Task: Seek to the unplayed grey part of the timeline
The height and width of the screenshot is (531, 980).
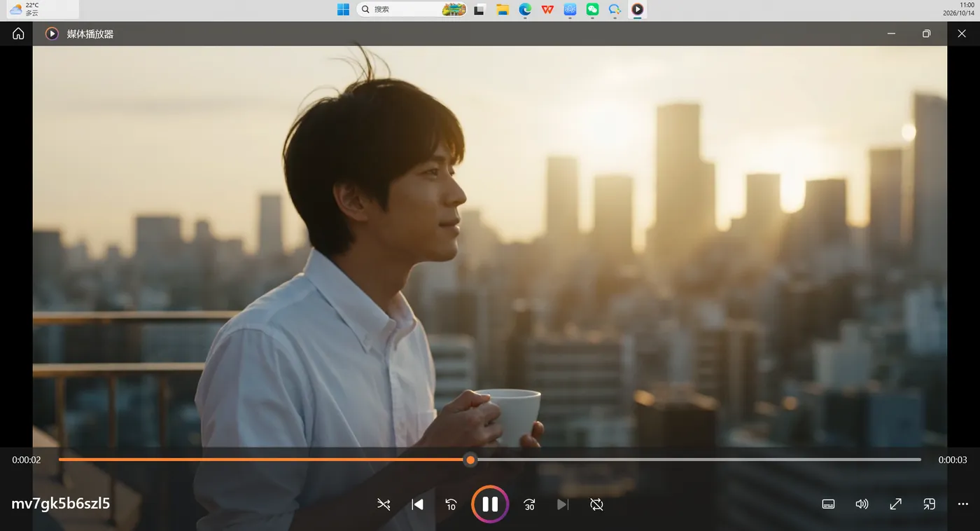Action: (x=699, y=460)
